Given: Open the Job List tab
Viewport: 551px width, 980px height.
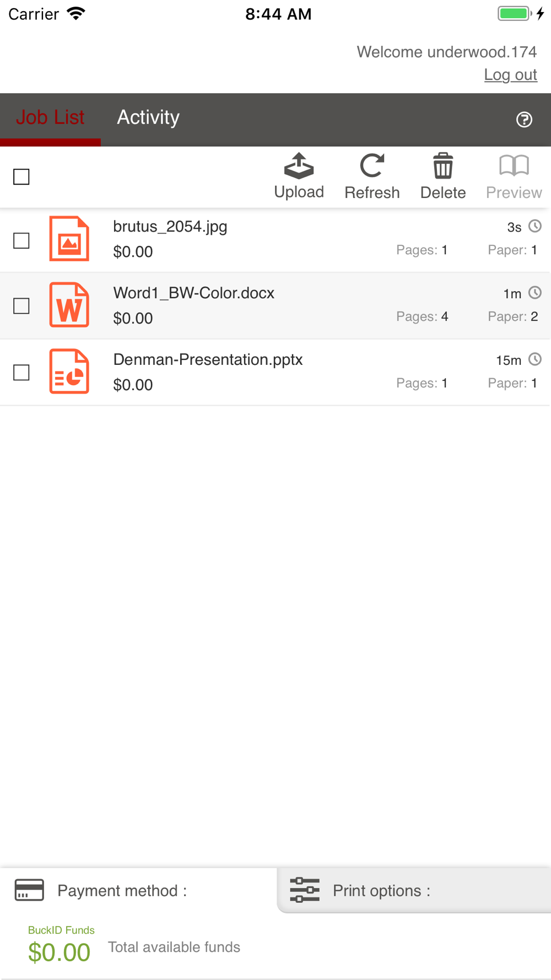Looking at the screenshot, I should point(50,117).
